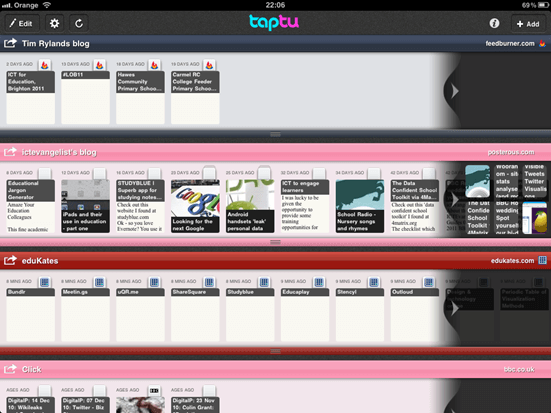Image resolution: width=551 pixels, height=413 pixels.
Task: Open bbc.co.uk source link
Action: [519, 369]
